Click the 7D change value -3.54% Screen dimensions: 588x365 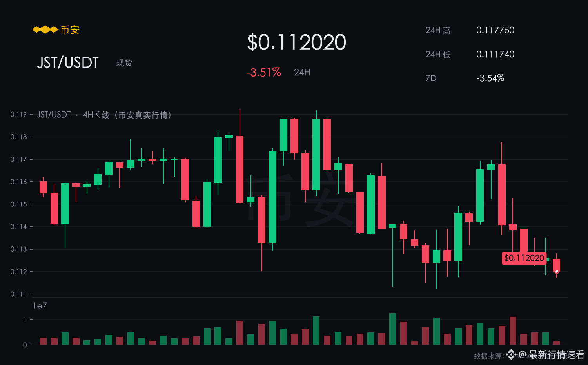(x=490, y=78)
